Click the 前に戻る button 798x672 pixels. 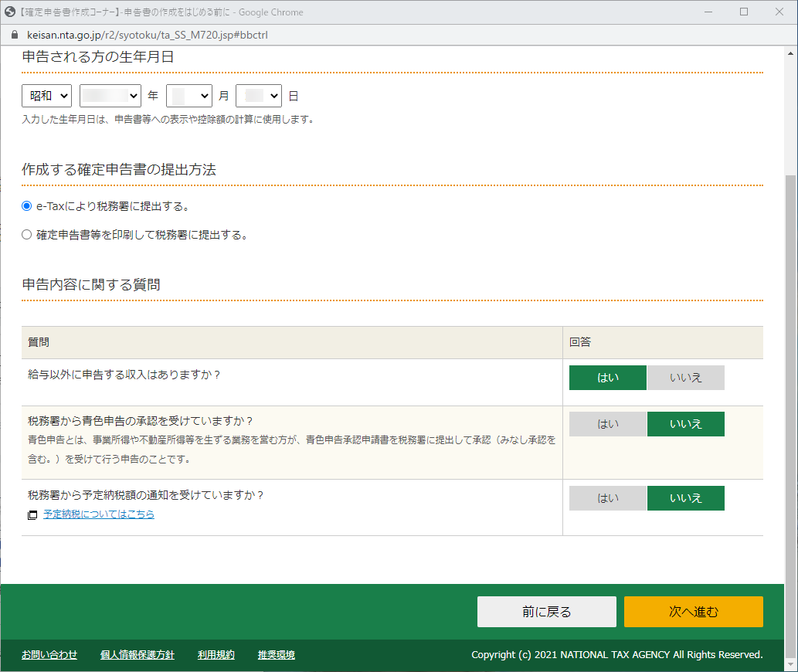pyautogui.click(x=547, y=612)
